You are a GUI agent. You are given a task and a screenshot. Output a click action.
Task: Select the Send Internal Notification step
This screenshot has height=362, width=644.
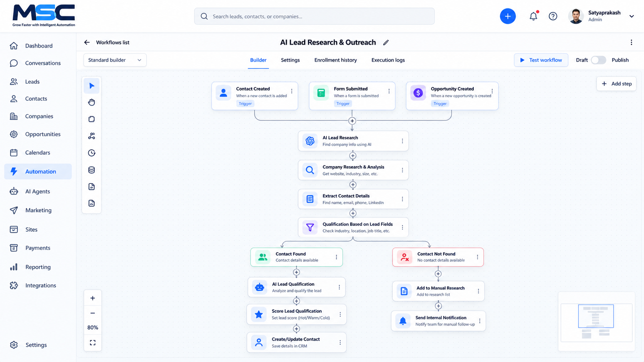click(x=438, y=321)
